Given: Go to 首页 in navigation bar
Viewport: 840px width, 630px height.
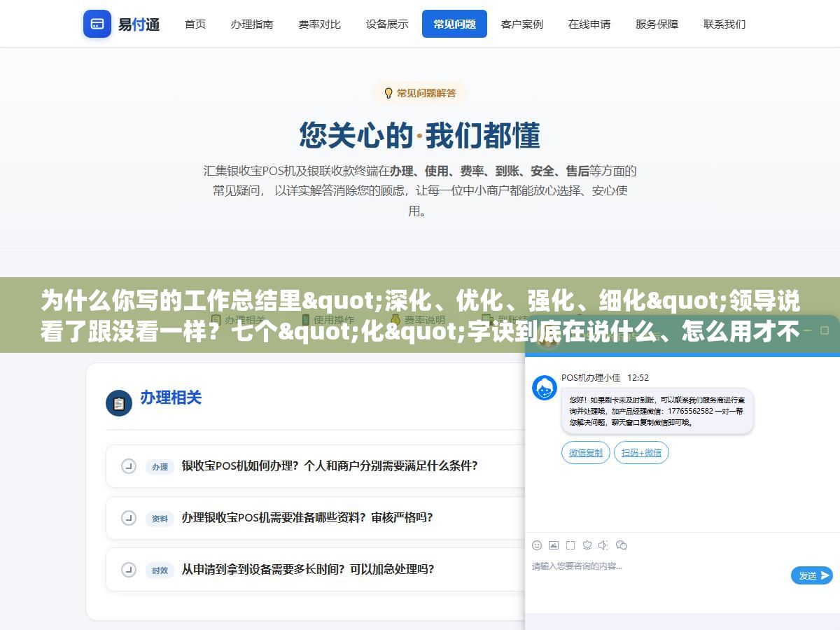Looking at the screenshot, I should (x=195, y=24).
